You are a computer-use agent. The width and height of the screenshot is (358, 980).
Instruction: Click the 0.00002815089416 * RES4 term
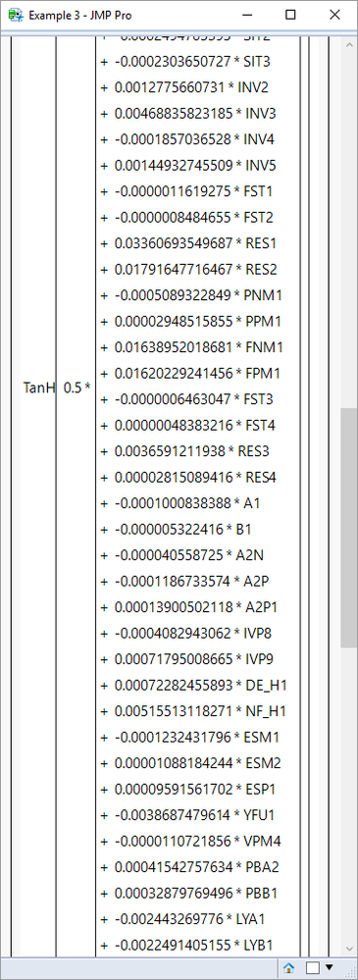[x=195, y=478]
